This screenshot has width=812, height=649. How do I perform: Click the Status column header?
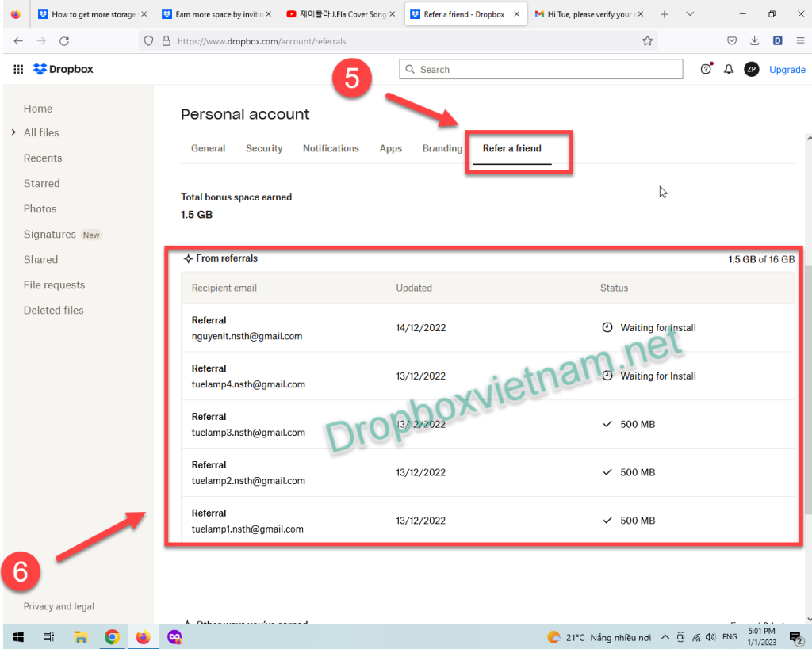[x=614, y=288]
